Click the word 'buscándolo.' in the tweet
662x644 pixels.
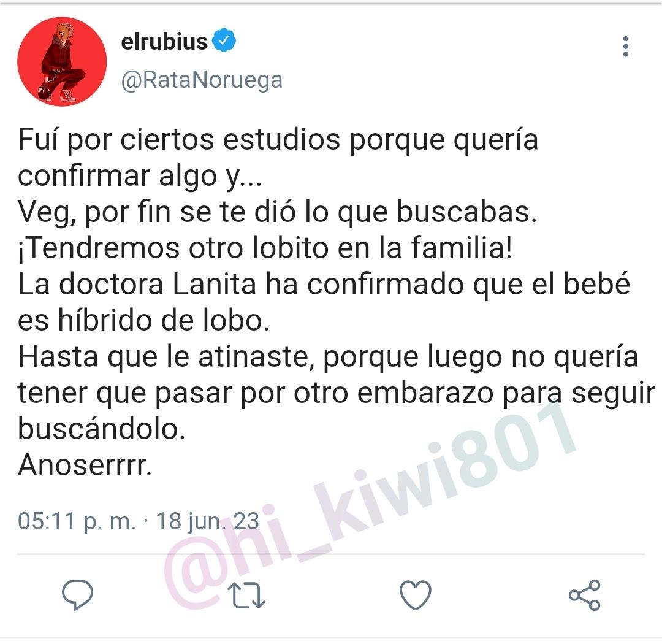pyautogui.click(x=102, y=429)
